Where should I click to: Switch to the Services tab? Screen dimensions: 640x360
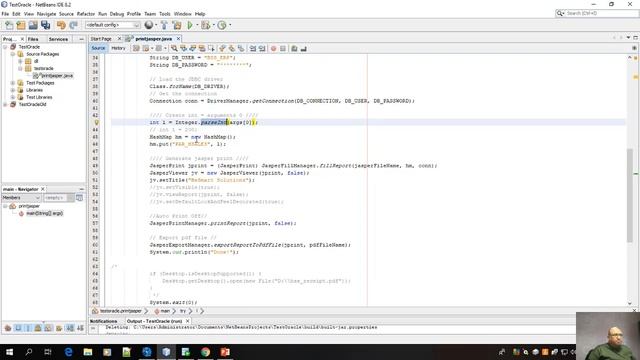click(x=58, y=39)
